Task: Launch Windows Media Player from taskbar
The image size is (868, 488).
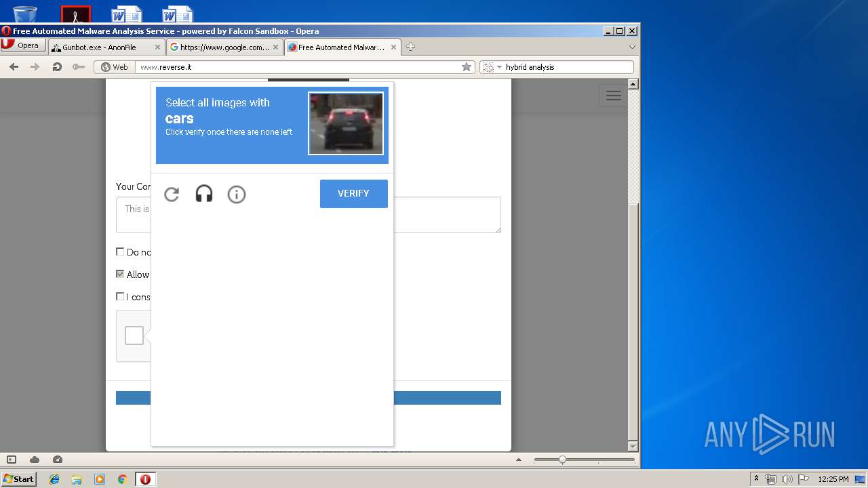Action: (x=100, y=479)
